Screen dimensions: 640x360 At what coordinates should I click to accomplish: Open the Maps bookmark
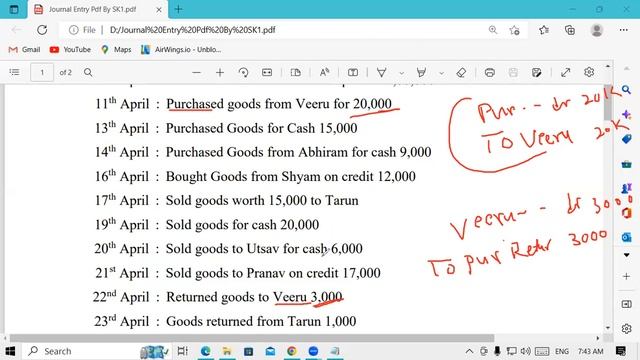pyautogui.click(x=116, y=49)
